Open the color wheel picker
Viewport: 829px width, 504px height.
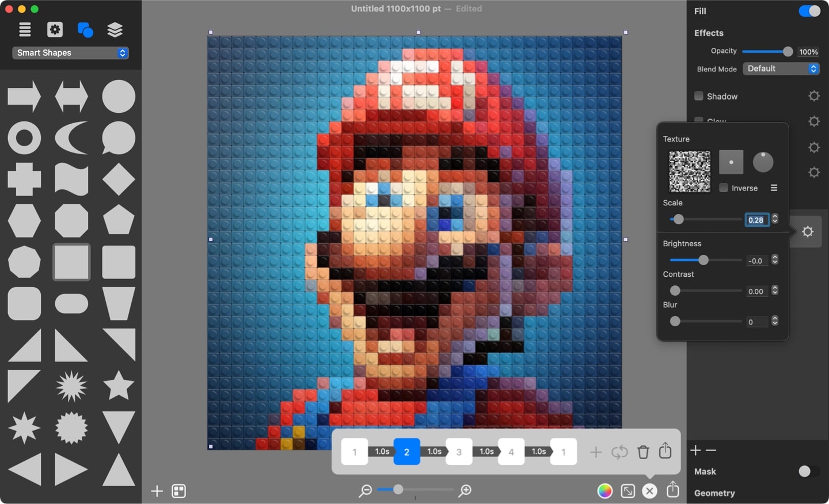click(x=605, y=491)
